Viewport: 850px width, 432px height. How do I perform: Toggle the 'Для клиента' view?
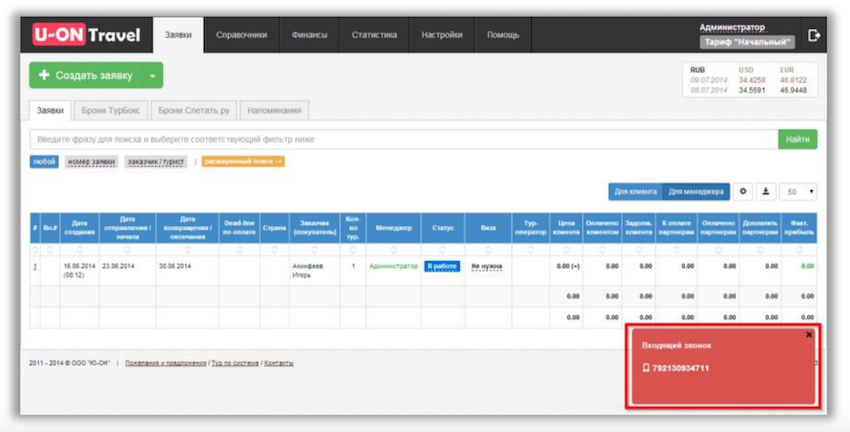tap(635, 191)
